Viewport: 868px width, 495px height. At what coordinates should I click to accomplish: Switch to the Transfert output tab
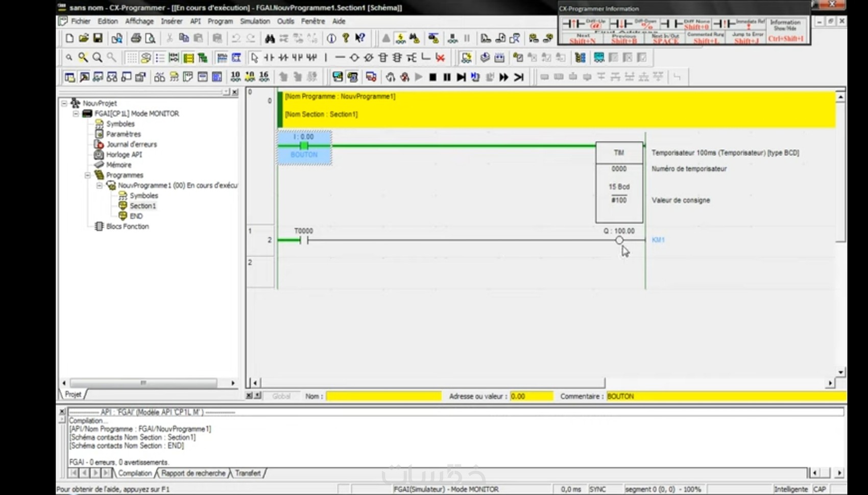(x=248, y=473)
